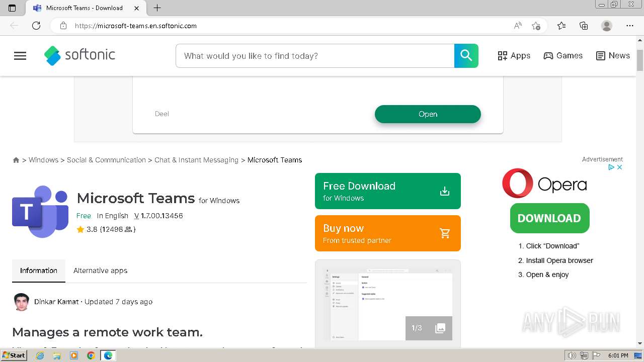The image size is (644, 362).
Task: Open a new browser tab
Action: tap(157, 8)
